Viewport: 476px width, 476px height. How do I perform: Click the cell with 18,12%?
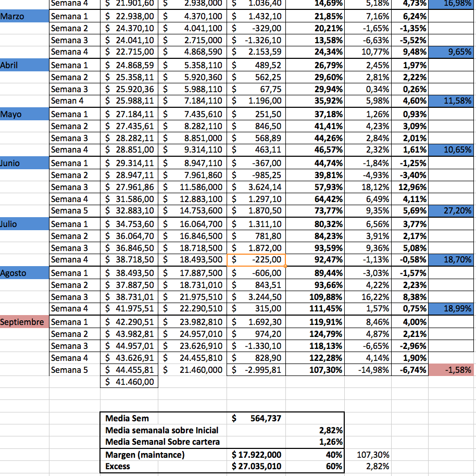click(x=368, y=187)
